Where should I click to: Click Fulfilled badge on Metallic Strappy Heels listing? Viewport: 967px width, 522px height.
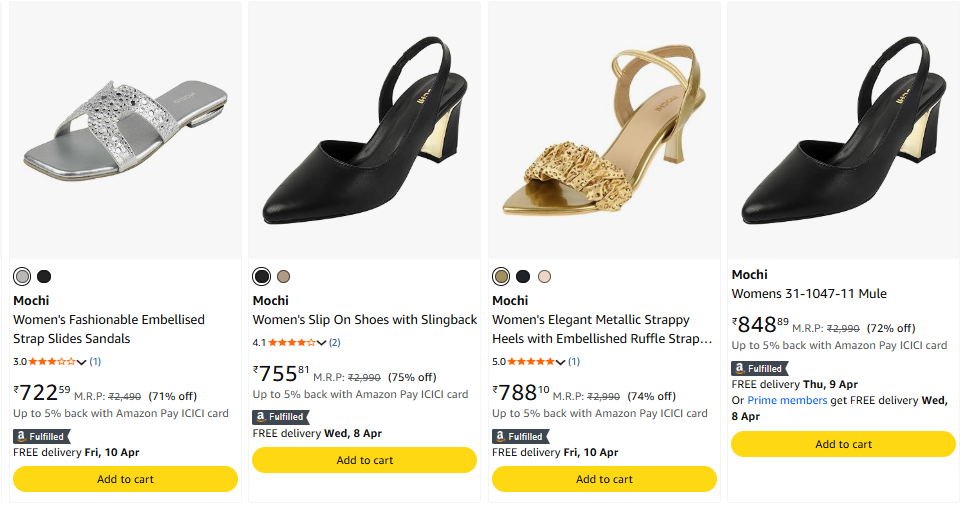click(x=520, y=436)
